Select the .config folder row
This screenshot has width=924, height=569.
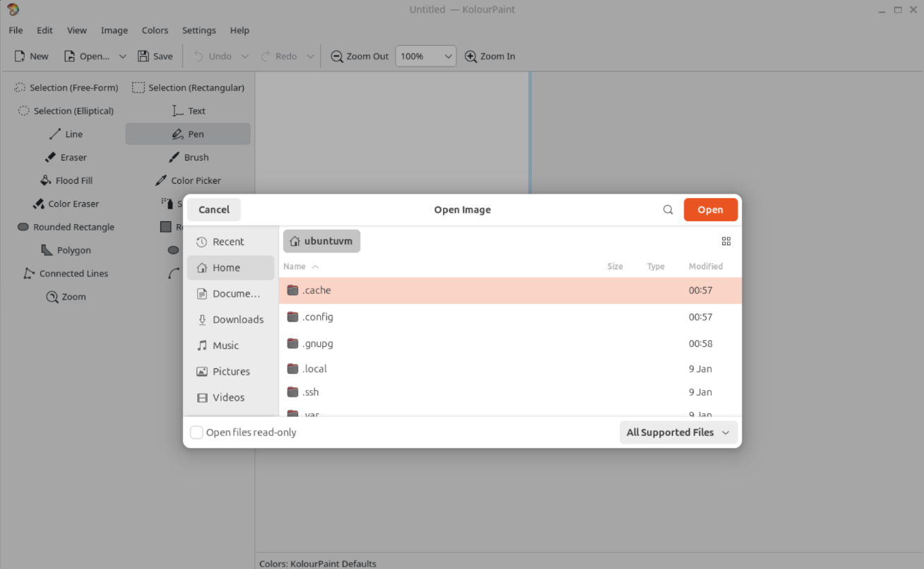click(510, 317)
